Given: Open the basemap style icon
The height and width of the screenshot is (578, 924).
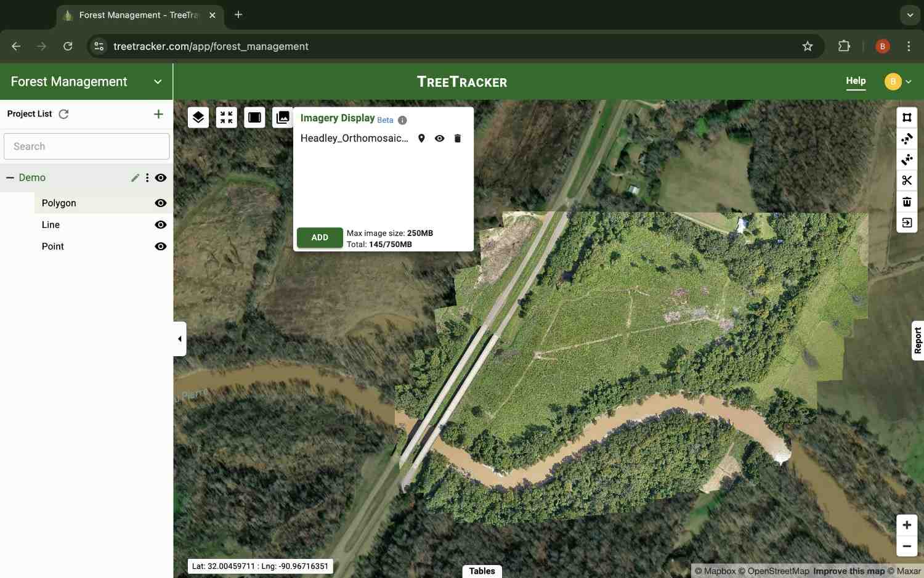Looking at the screenshot, I should 254,117.
